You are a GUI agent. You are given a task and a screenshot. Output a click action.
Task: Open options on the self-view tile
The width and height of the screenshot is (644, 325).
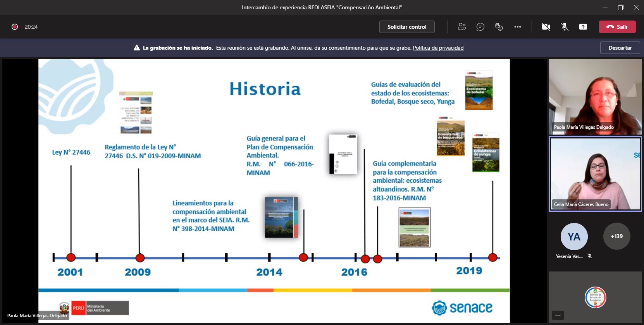(558, 315)
